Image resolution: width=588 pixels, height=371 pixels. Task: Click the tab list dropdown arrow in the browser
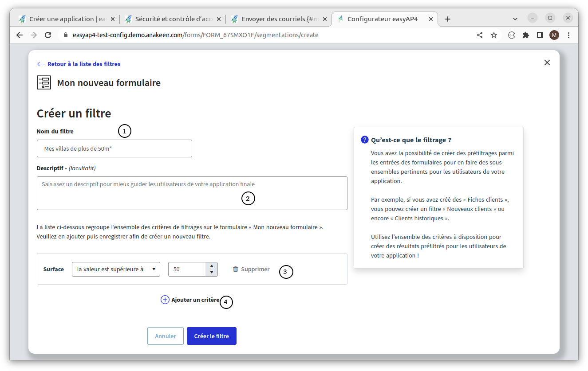pyautogui.click(x=515, y=19)
